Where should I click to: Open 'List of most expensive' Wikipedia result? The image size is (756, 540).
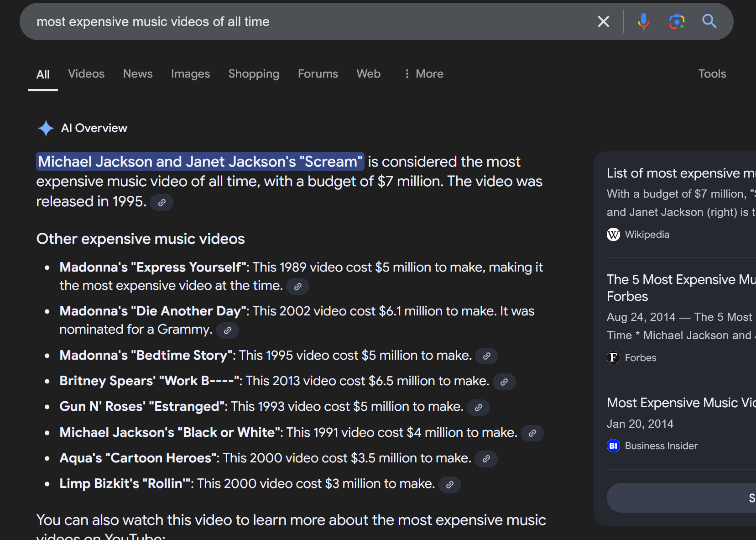pyautogui.click(x=681, y=173)
